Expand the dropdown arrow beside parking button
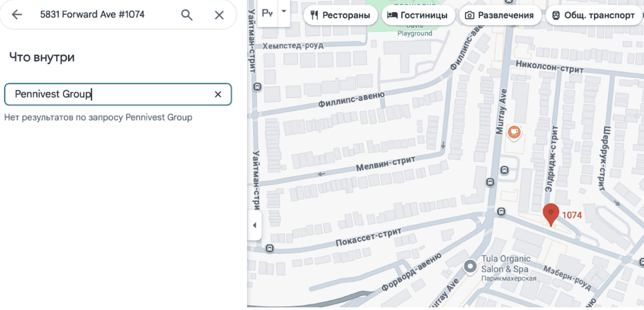Screen dimensions: 644x310 pos(284,12)
